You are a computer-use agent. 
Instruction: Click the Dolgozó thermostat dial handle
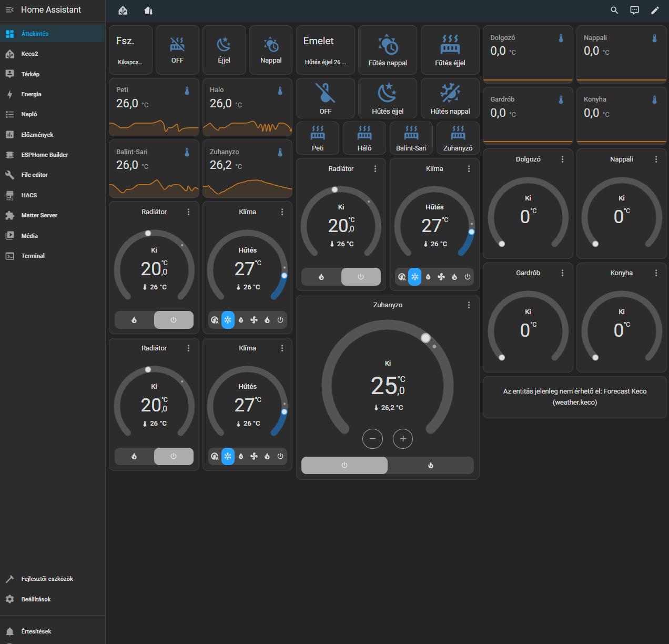coord(502,244)
